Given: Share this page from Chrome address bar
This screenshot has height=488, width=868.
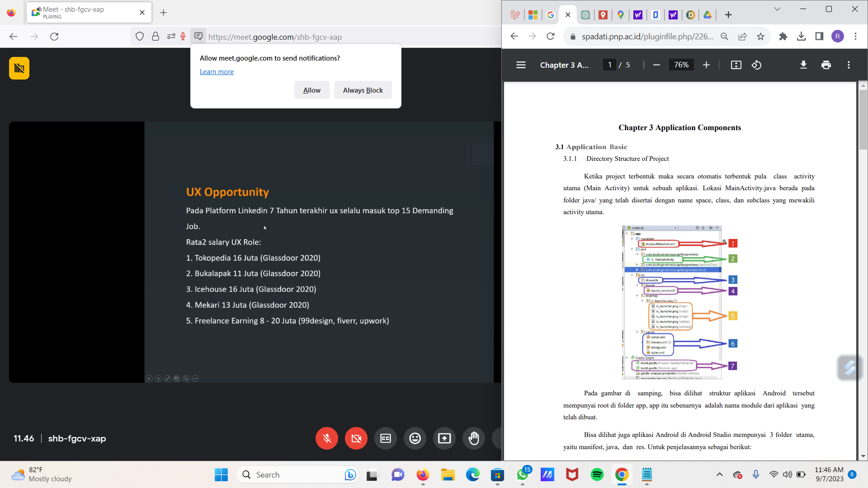Looking at the screenshot, I should point(742,37).
